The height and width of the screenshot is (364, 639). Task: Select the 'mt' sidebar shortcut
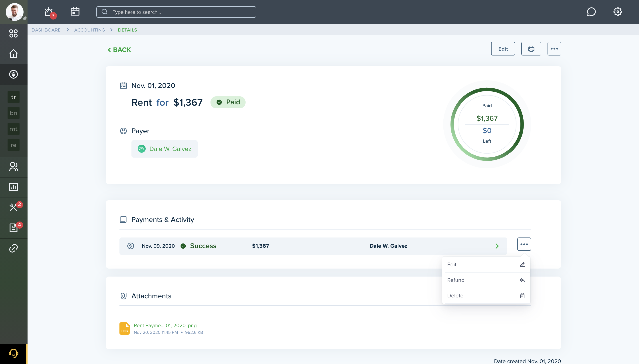click(14, 129)
